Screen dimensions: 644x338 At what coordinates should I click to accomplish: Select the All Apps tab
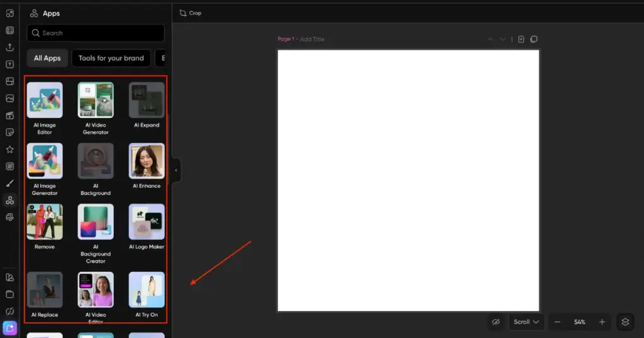(47, 58)
